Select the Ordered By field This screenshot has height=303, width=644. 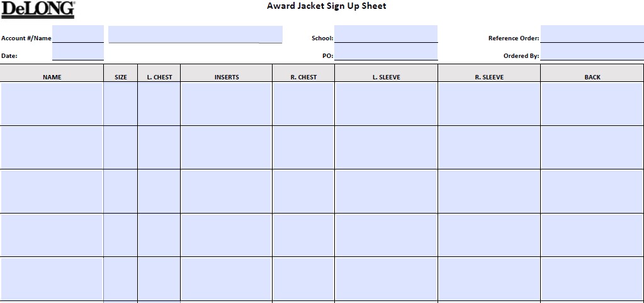(x=592, y=52)
